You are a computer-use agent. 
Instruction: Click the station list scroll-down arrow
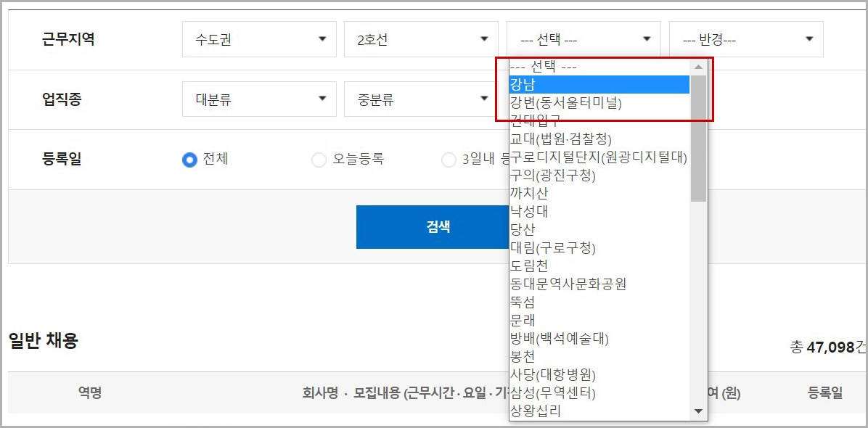point(698,411)
